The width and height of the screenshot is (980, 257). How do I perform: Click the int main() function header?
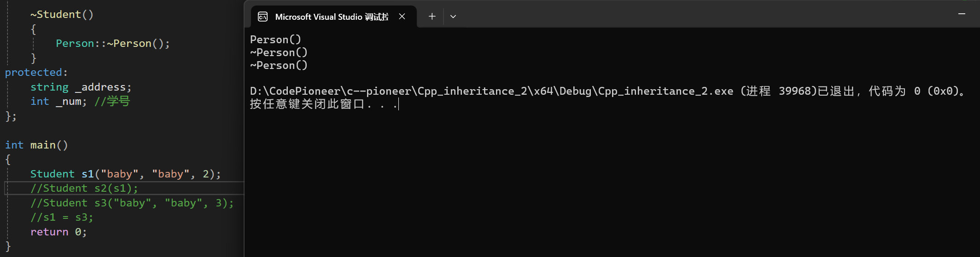37,145
